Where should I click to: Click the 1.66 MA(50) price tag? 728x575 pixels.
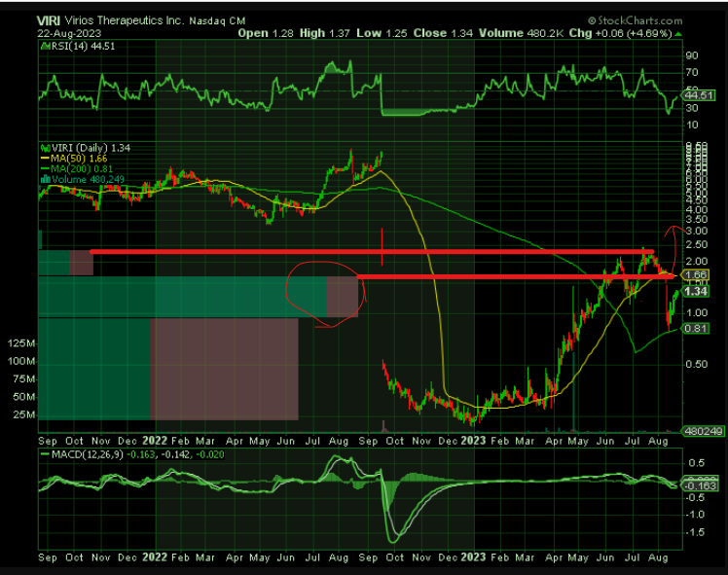click(x=696, y=275)
